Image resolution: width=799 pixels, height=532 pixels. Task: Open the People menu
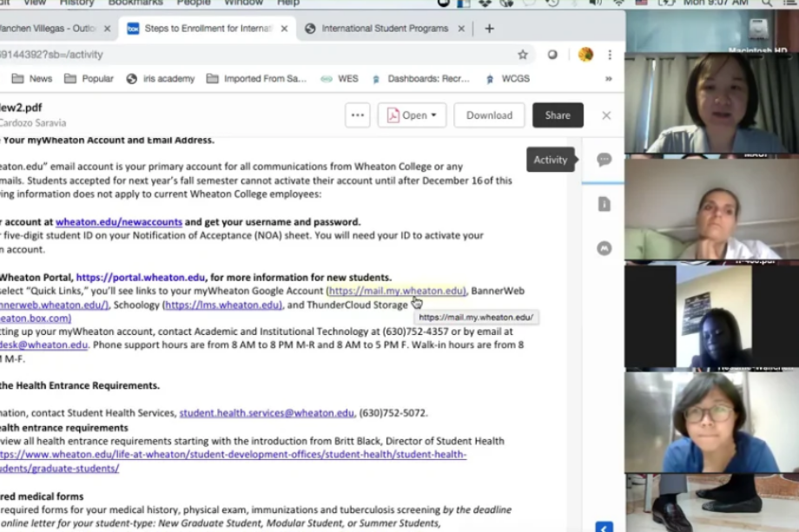(194, 3)
